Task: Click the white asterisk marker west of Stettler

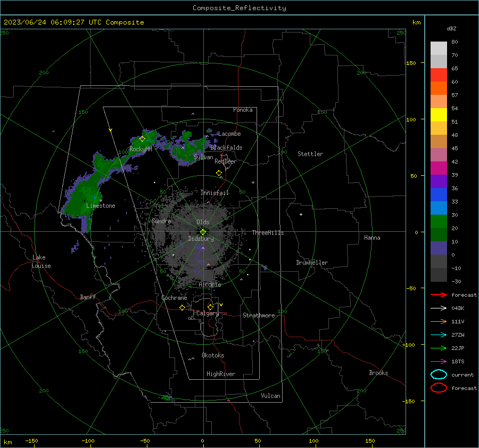Action: coord(253,183)
